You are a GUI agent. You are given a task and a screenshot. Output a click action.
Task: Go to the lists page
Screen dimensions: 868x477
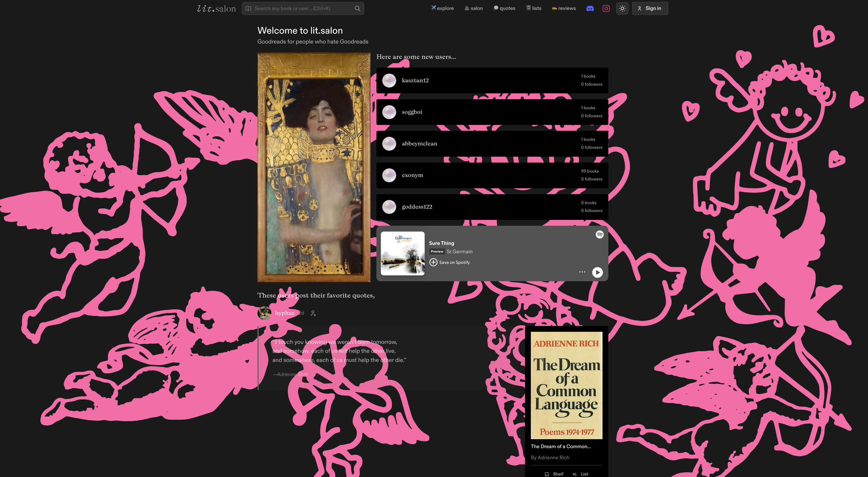tap(534, 8)
